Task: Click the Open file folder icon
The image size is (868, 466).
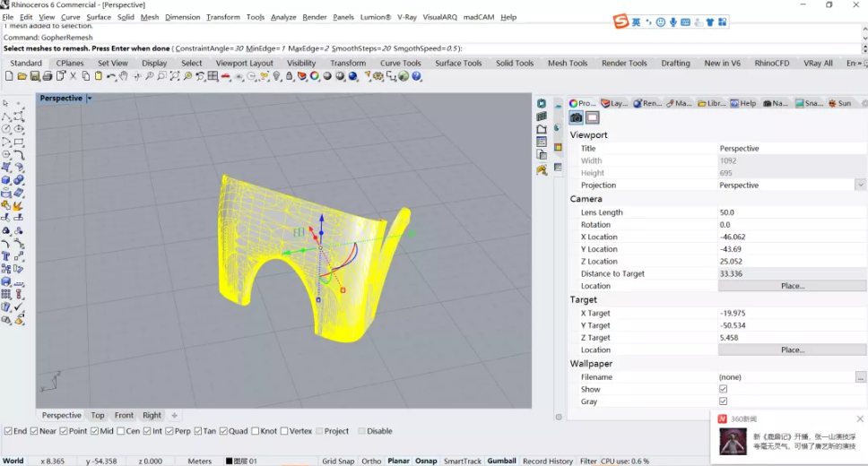Action: 22,76
